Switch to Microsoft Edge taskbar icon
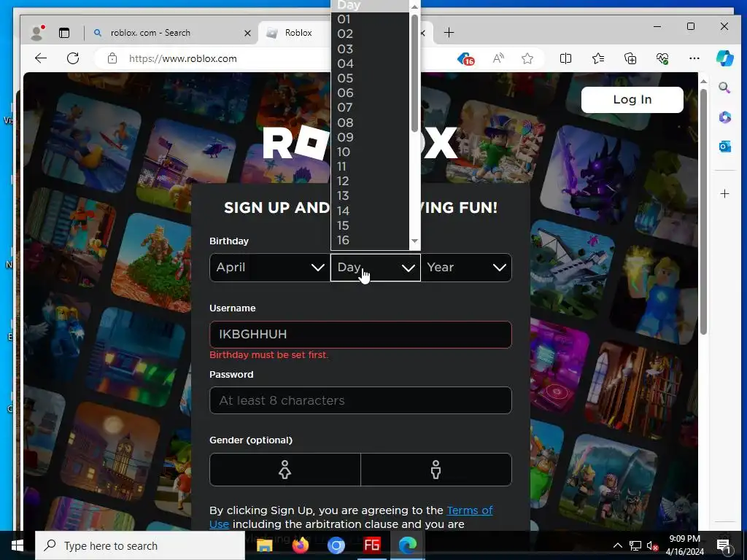Image resolution: width=747 pixels, height=560 pixels. coord(407,545)
